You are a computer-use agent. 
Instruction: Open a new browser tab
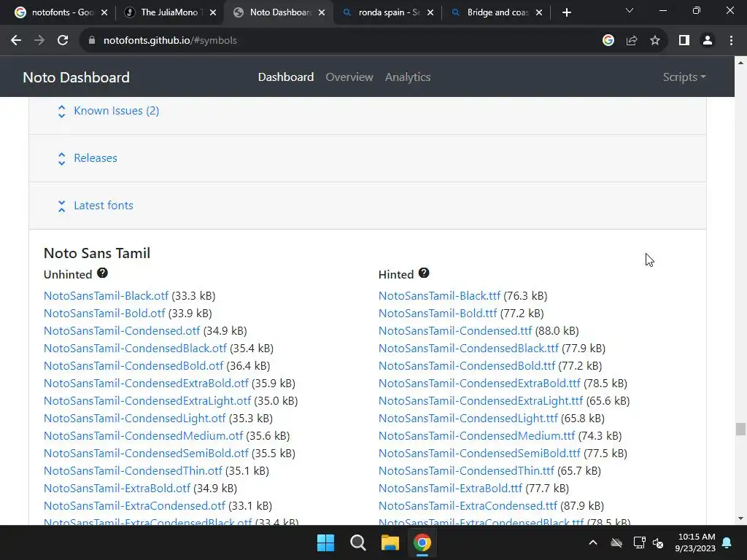(x=566, y=13)
